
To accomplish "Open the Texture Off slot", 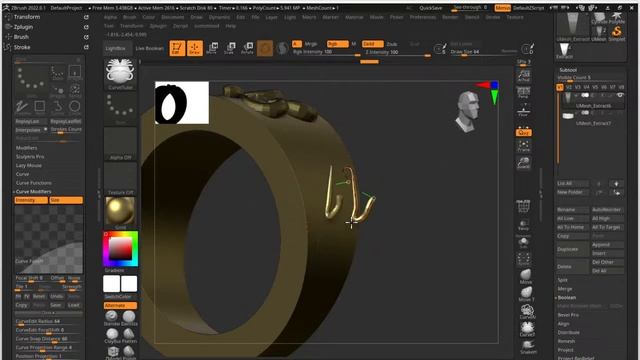I will tap(120, 178).
